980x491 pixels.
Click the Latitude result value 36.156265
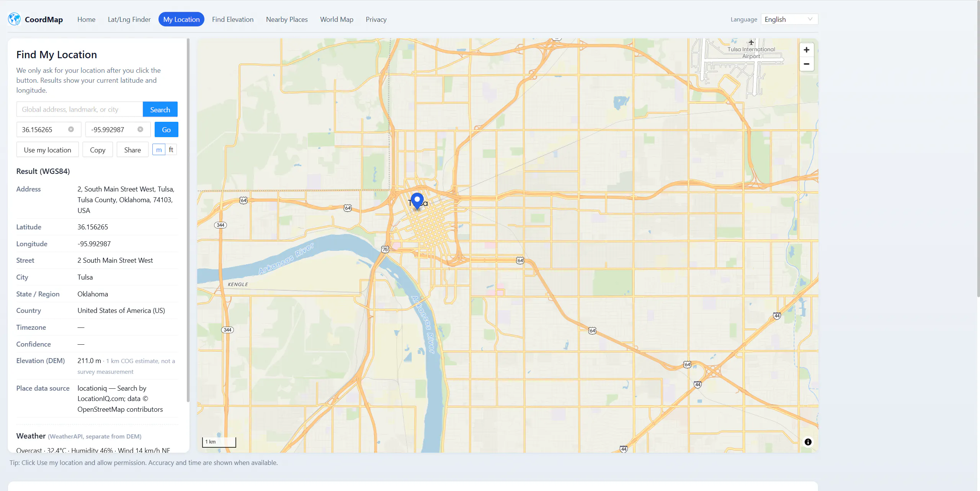pos(93,227)
